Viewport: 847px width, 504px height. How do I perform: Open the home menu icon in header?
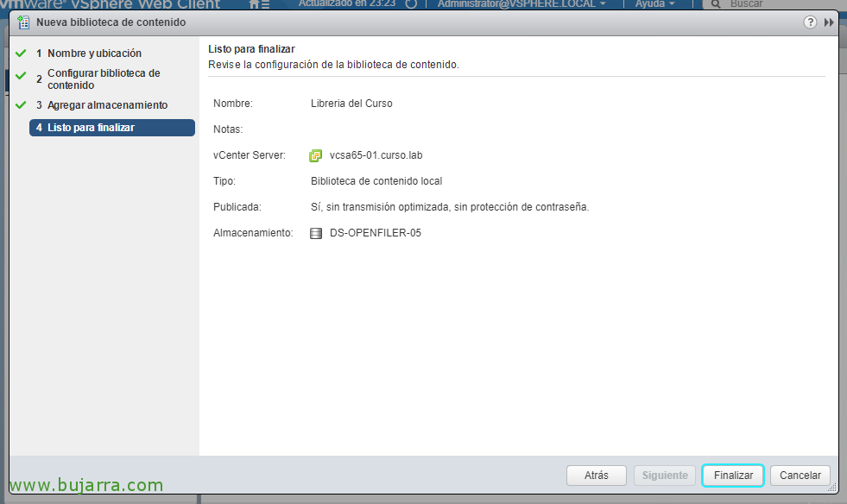point(259,4)
